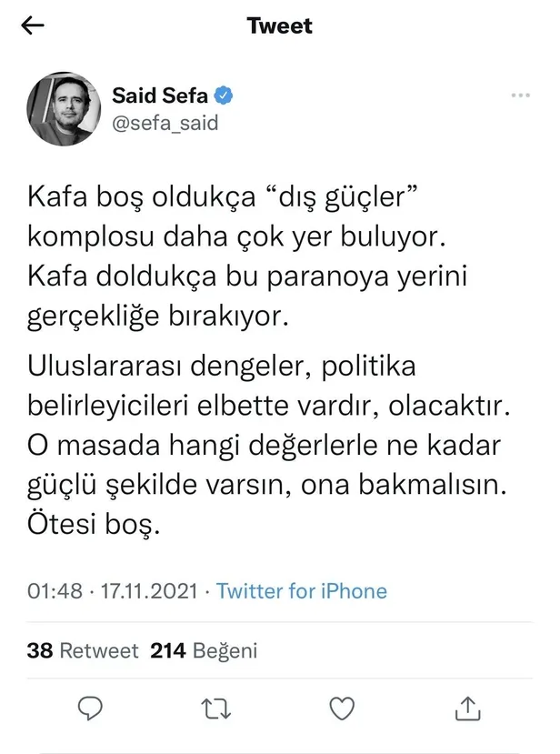This screenshot has height=754, width=560.
Task: View the 38 Retweet list
Action: [x=83, y=650]
